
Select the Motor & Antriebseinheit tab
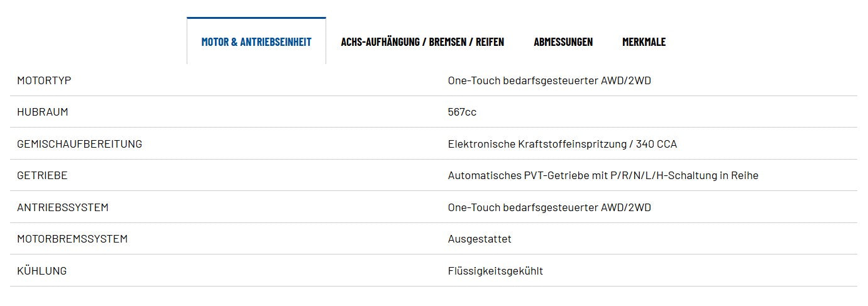click(x=256, y=41)
